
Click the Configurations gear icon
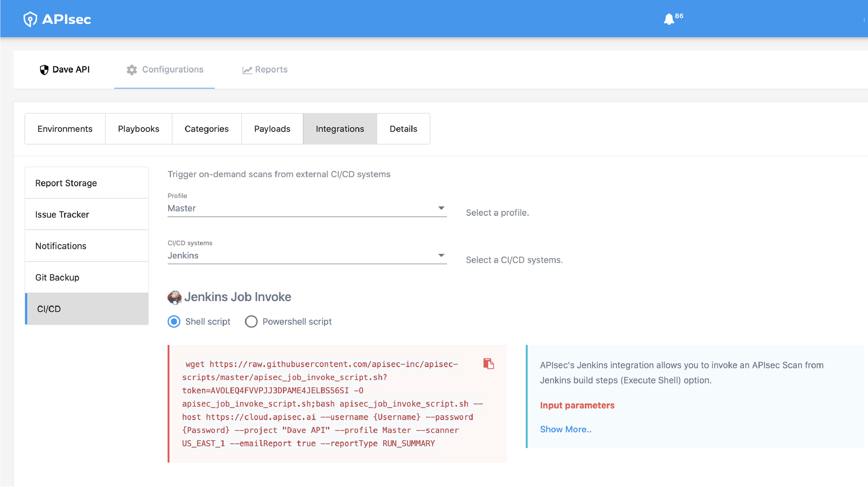click(x=132, y=70)
